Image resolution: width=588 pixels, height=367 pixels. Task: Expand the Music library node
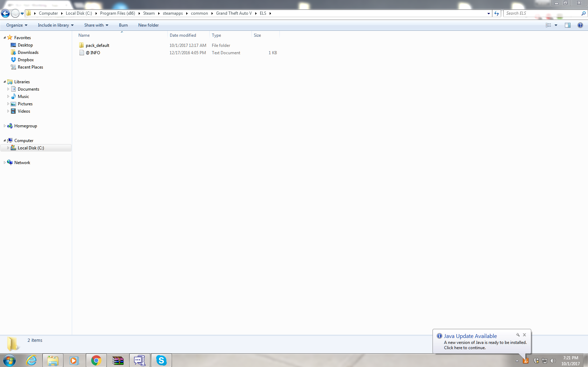point(8,97)
